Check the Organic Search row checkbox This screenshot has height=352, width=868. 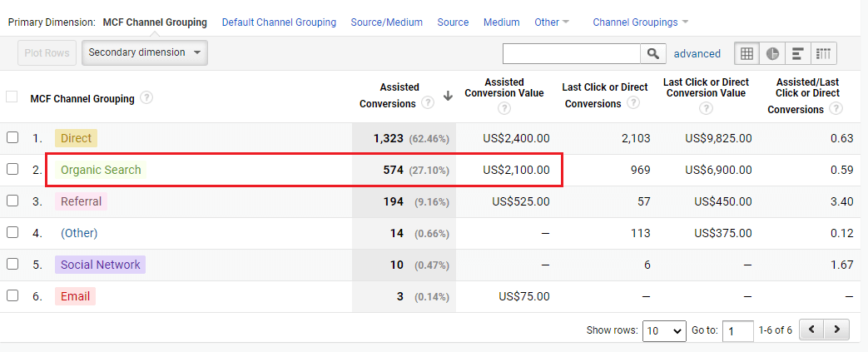click(x=12, y=169)
